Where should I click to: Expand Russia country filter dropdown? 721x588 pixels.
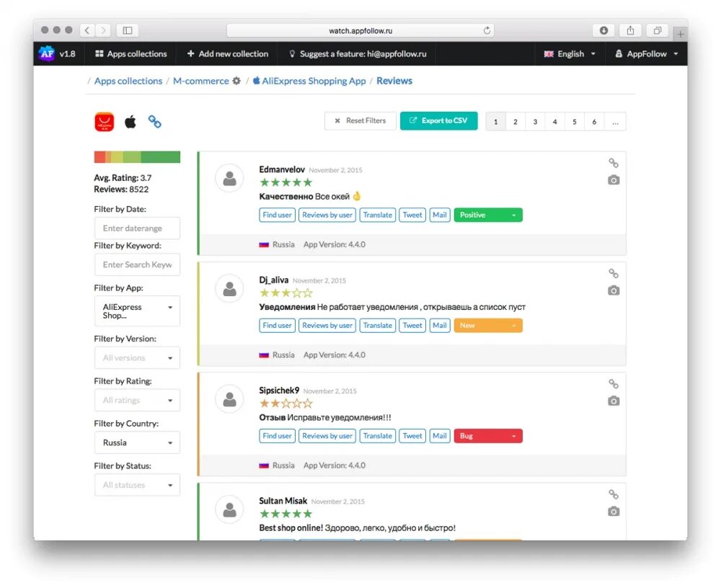tap(137, 442)
